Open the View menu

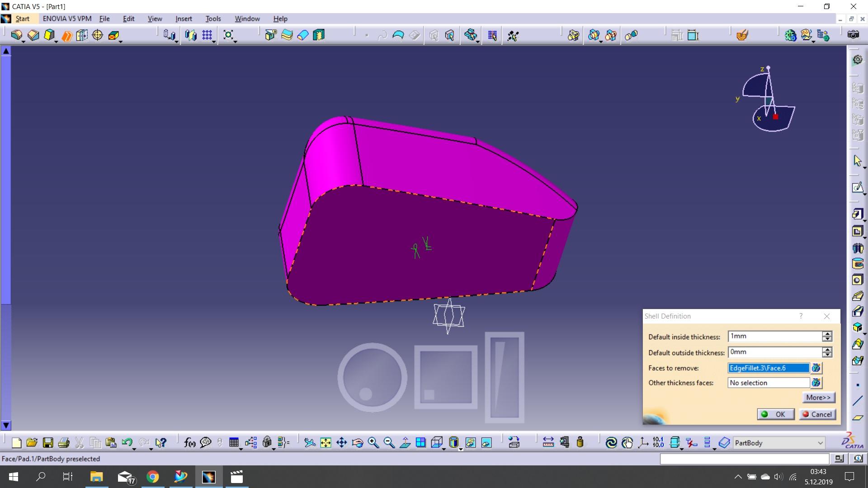click(155, 19)
